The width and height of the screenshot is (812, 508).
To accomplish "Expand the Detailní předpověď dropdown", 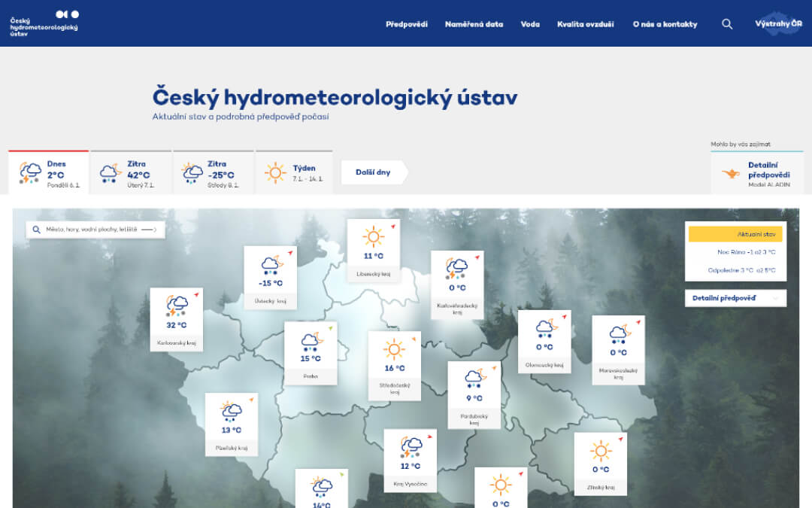I will point(735,298).
